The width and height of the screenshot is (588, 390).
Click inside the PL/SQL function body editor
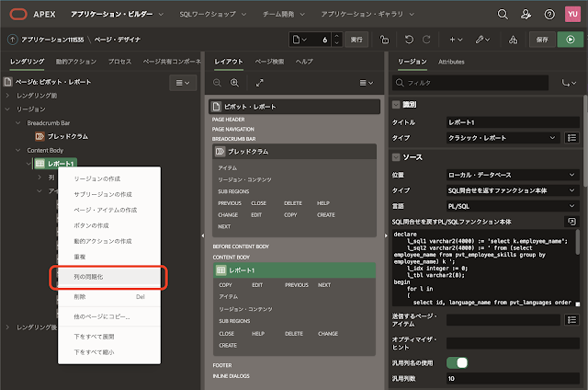(484, 268)
